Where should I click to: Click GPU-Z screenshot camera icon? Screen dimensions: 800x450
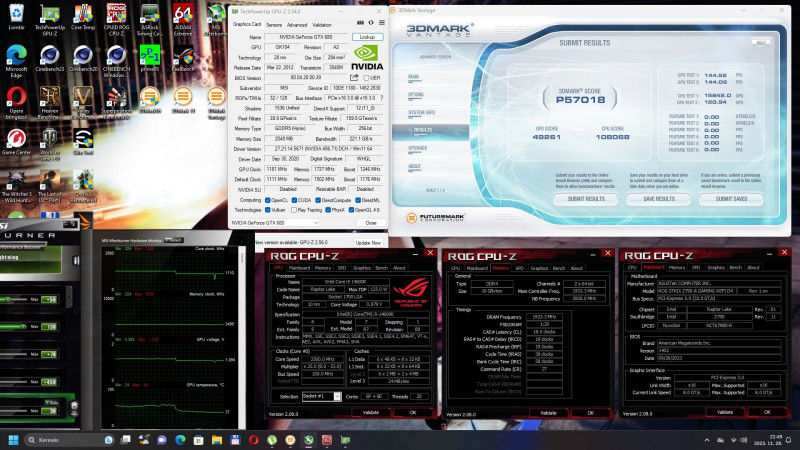pyautogui.click(x=360, y=23)
